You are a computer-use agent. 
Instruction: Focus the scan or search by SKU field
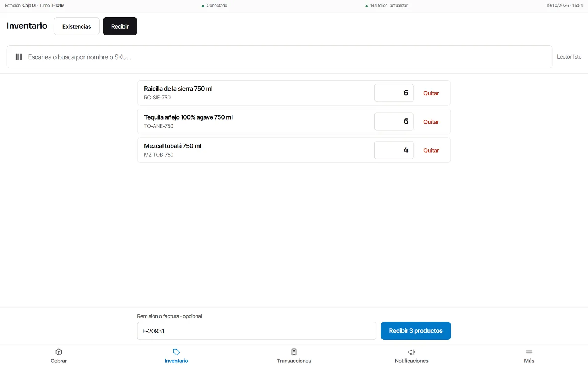pos(279,57)
